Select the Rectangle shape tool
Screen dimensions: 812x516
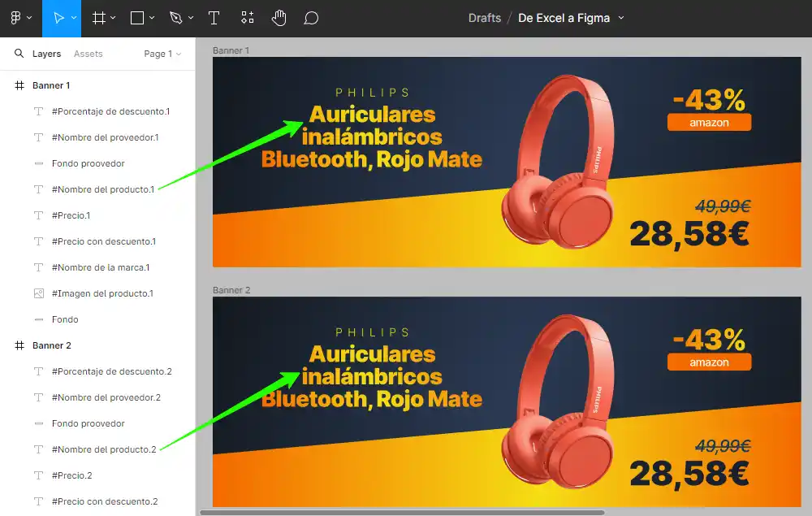pos(137,18)
